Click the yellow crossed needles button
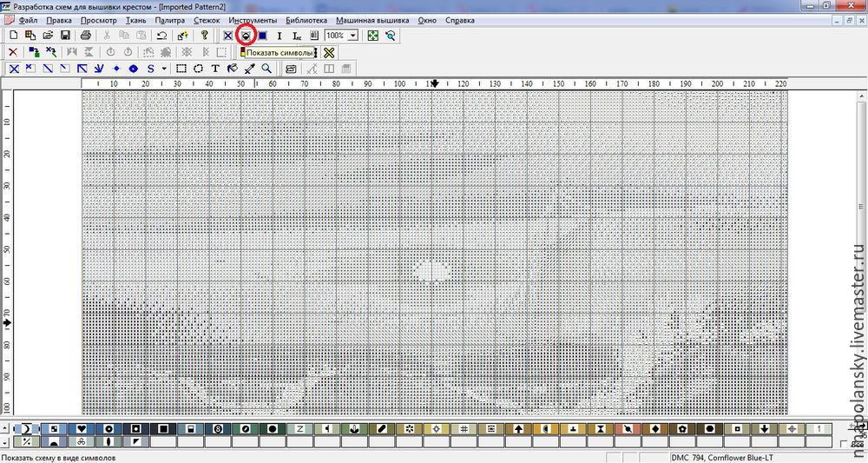The width and height of the screenshot is (868, 463). [329, 53]
